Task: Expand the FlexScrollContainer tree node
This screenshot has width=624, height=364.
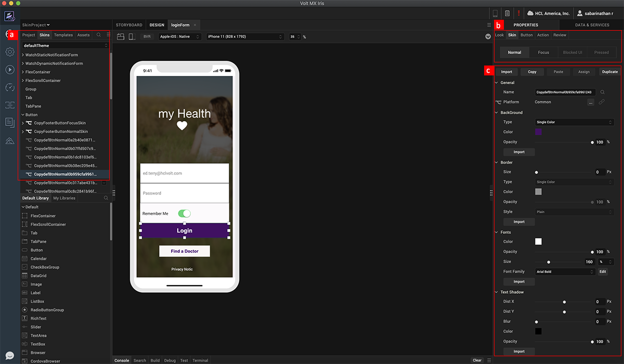Action: click(23, 81)
